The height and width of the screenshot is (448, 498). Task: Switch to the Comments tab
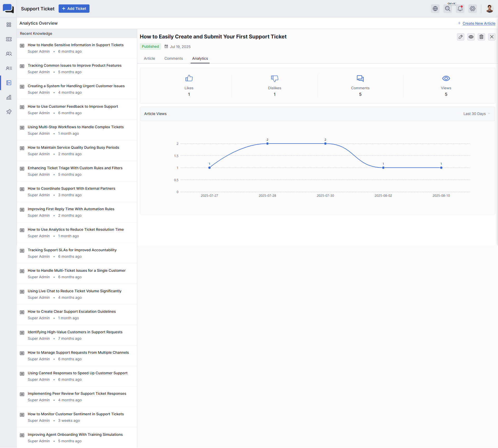[x=174, y=58]
